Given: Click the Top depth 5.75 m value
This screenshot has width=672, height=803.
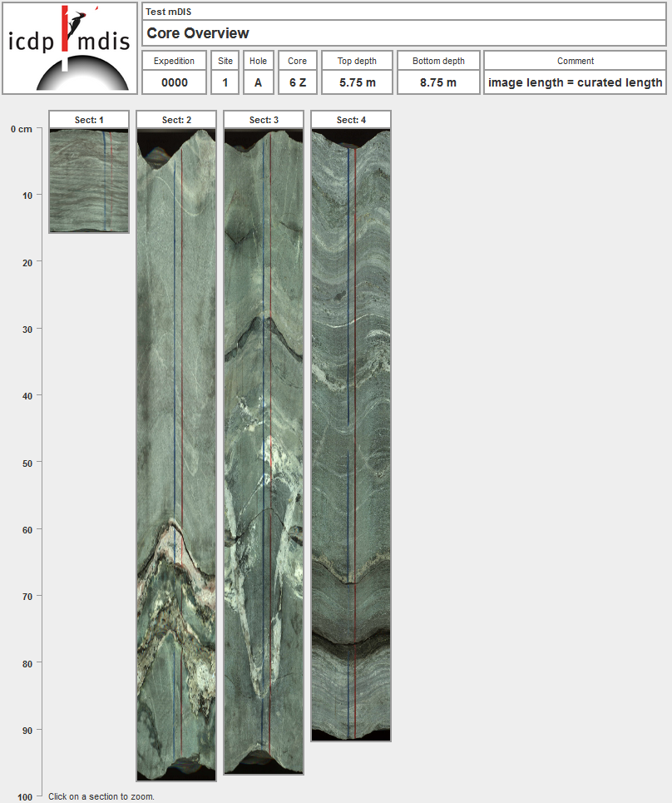Looking at the screenshot, I should pos(357,82).
